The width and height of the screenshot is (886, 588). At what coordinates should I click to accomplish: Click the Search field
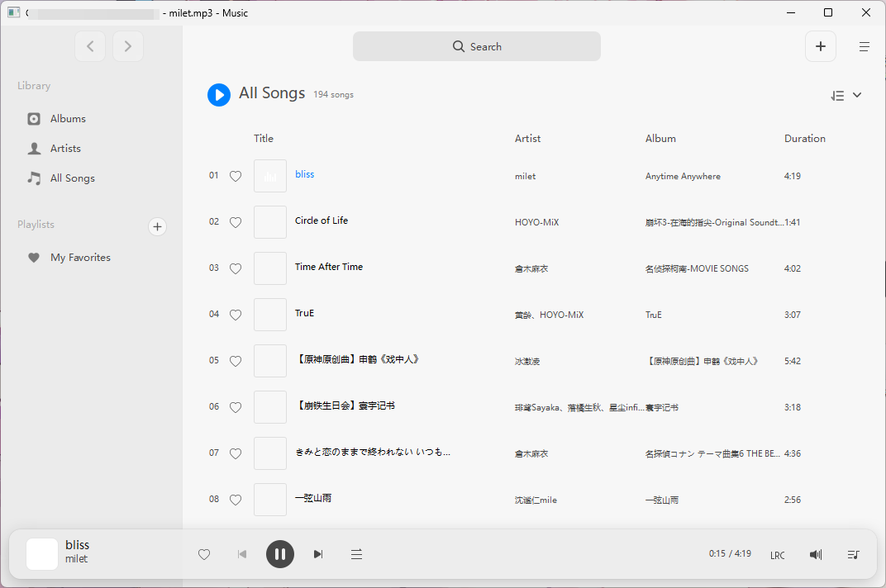point(476,46)
